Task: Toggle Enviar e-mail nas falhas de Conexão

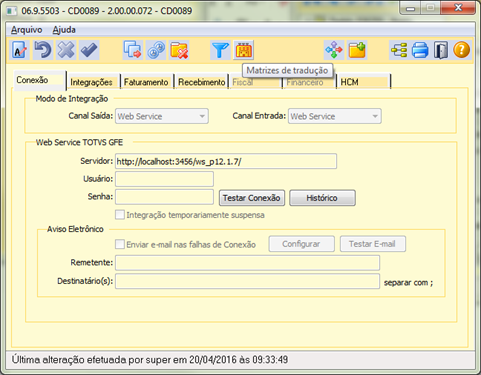Action: [x=120, y=244]
